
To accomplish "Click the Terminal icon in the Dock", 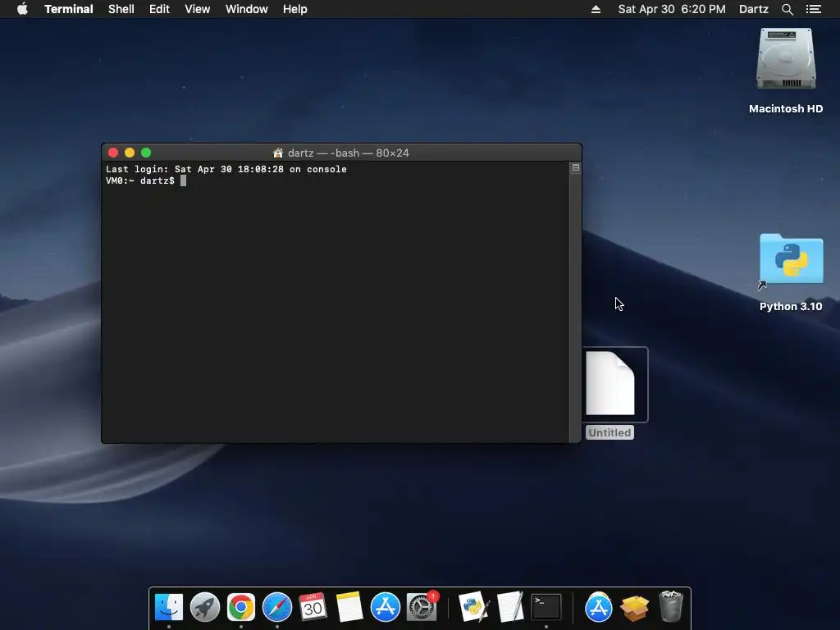I will point(546,607).
